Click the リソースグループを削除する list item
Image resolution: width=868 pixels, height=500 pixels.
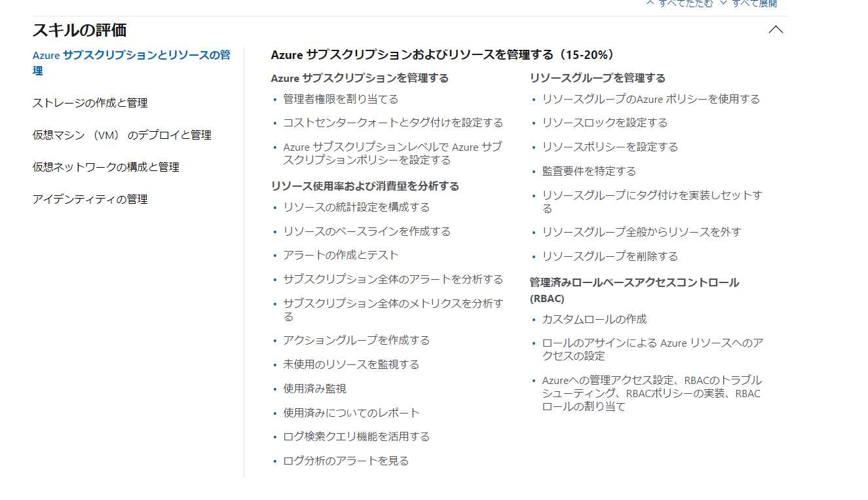[610, 256]
